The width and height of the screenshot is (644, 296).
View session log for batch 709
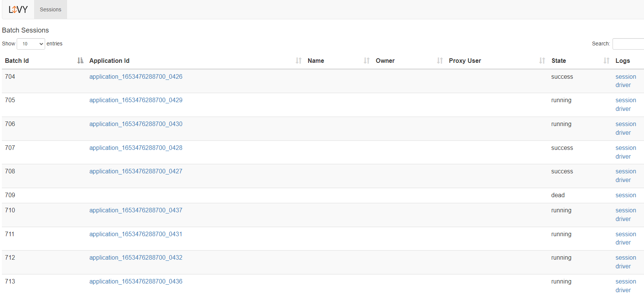(x=625, y=195)
